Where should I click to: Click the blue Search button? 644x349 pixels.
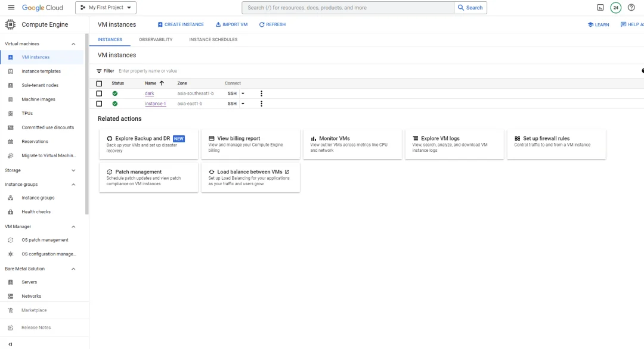point(470,7)
